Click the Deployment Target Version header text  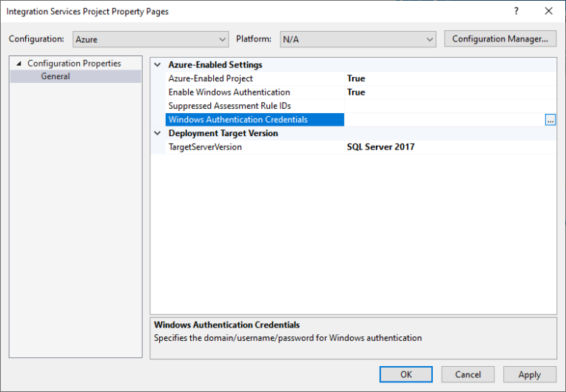pos(223,133)
